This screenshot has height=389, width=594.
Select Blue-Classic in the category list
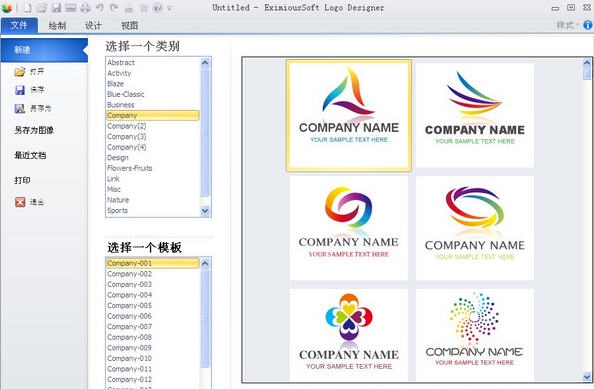[x=153, y=94]
